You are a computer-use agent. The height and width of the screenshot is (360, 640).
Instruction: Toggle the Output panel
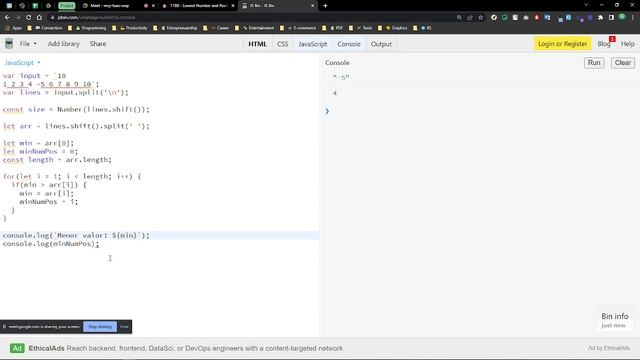381,44
